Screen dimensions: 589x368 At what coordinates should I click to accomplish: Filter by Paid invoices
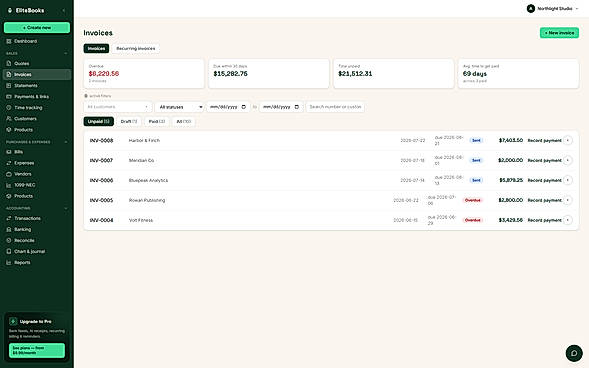click(x=157, y=122)
